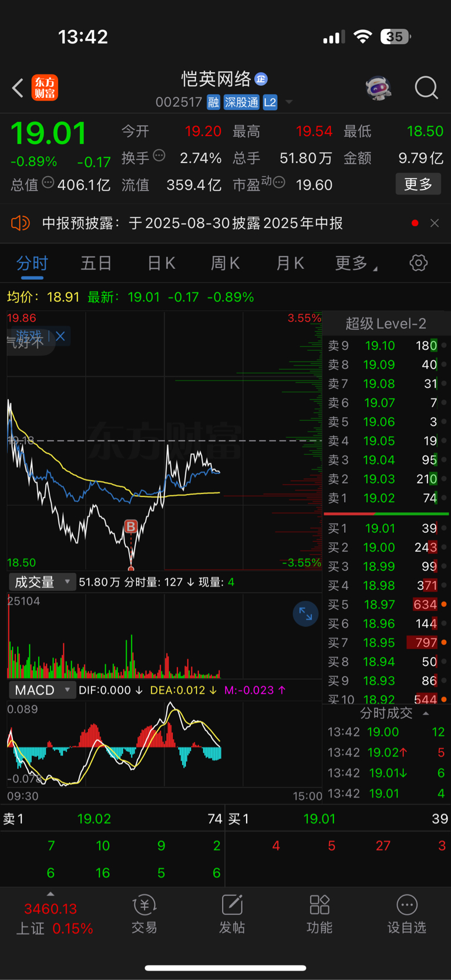Screen dimensions: 451x980
Task: Select the 买5 18.97 order row
Action: pos(386,604)
